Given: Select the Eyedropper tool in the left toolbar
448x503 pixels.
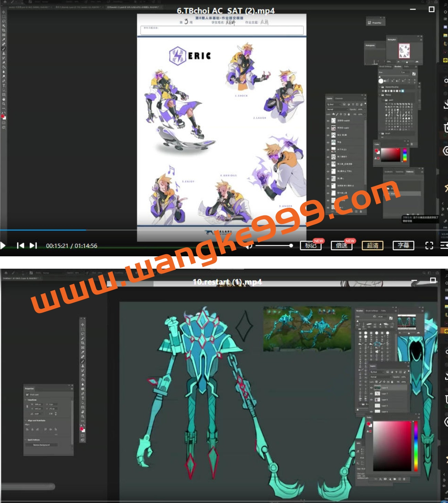Looking at the screenshot, I should pyautogui.click(x=83, y=352).
